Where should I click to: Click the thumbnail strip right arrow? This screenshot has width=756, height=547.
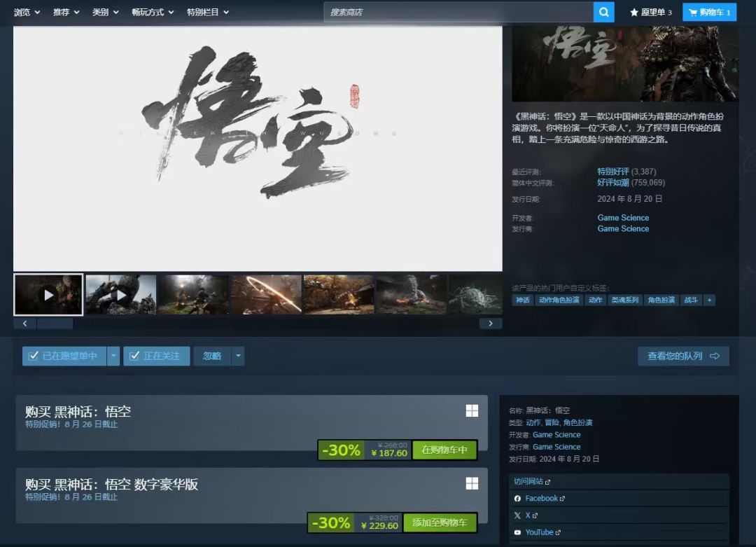[491, 323]
